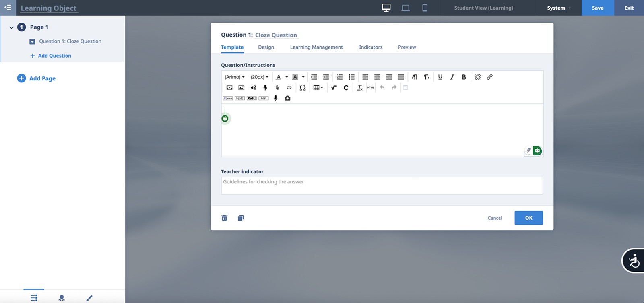
Task: Select the Template tab
Action: click(232, 47)
